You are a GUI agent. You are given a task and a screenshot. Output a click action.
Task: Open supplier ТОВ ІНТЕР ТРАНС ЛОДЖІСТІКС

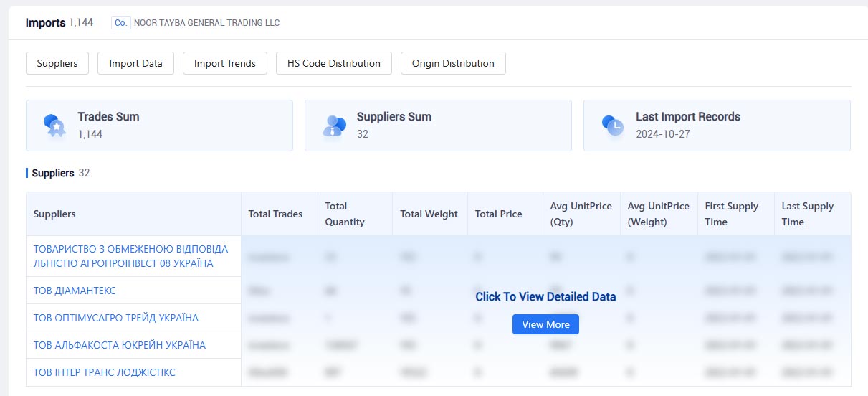point(105,372)
